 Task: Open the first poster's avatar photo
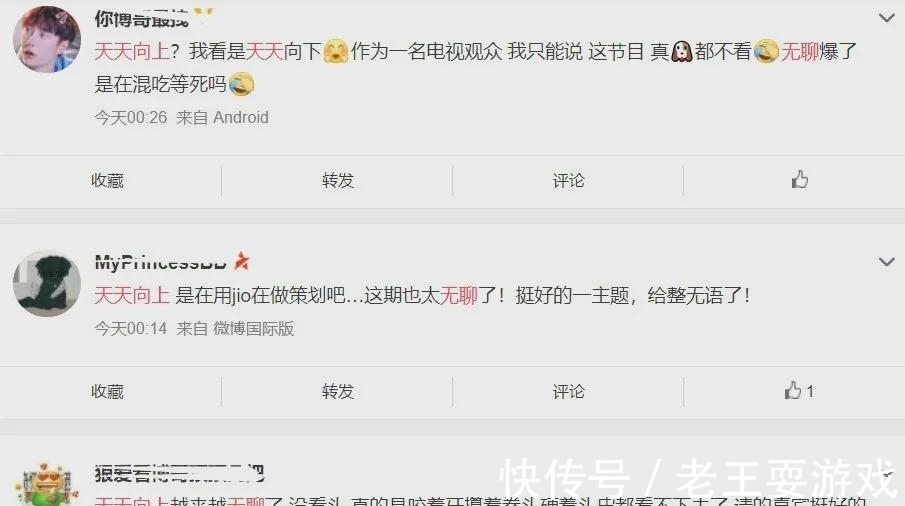pos(47,39)
